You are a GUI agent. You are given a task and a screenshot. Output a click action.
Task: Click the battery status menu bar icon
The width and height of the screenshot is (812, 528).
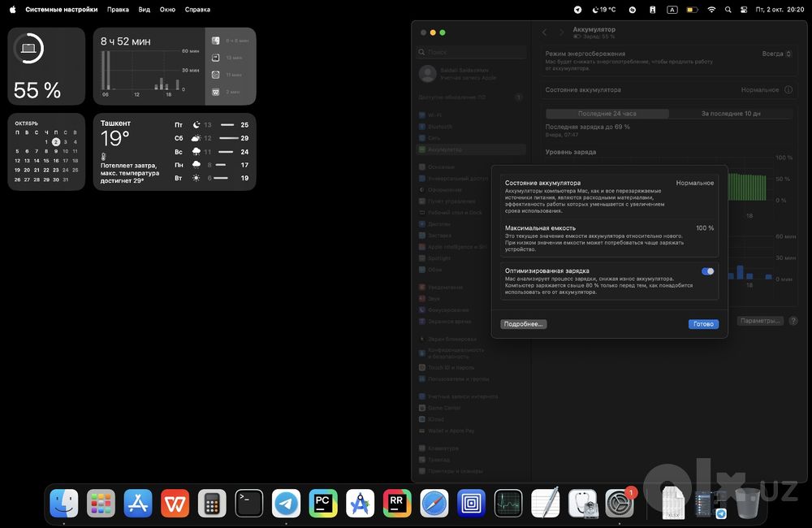coord(692,9)
